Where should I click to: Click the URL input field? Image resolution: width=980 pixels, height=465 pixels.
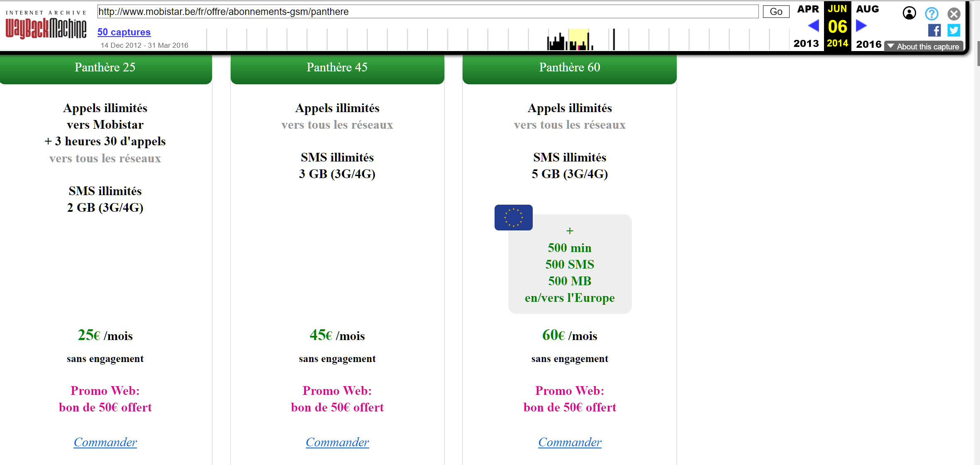click(427, 12)
